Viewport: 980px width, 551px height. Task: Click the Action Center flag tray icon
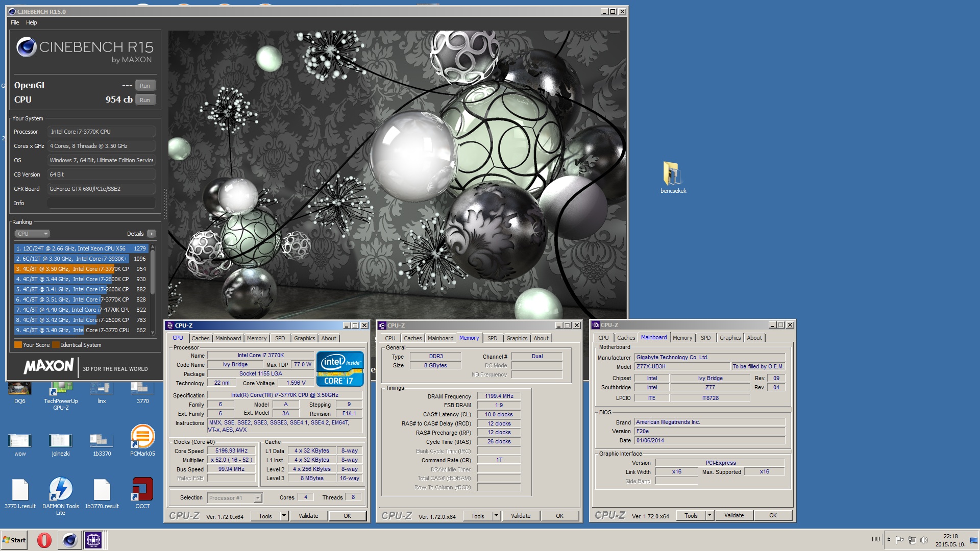[899, 540]
